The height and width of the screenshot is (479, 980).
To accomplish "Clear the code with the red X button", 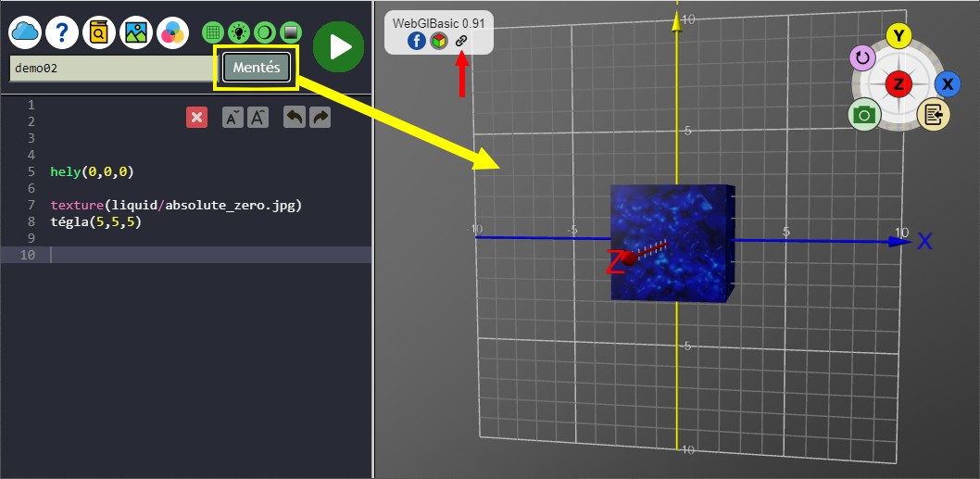I will 196,117.
